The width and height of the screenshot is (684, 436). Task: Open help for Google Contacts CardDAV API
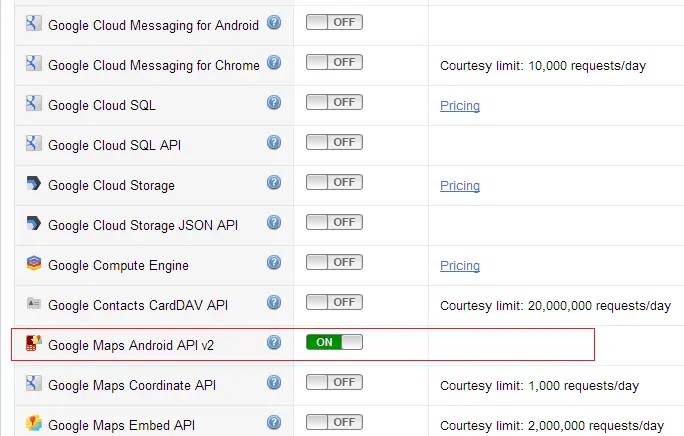(274, 302)
